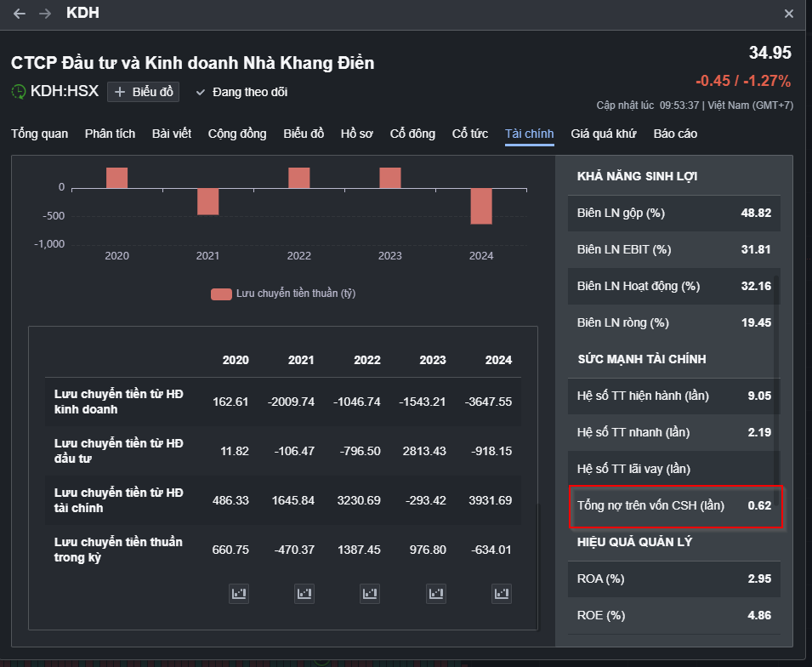Open the chart icon under the 2021 column

pos(304,594)
